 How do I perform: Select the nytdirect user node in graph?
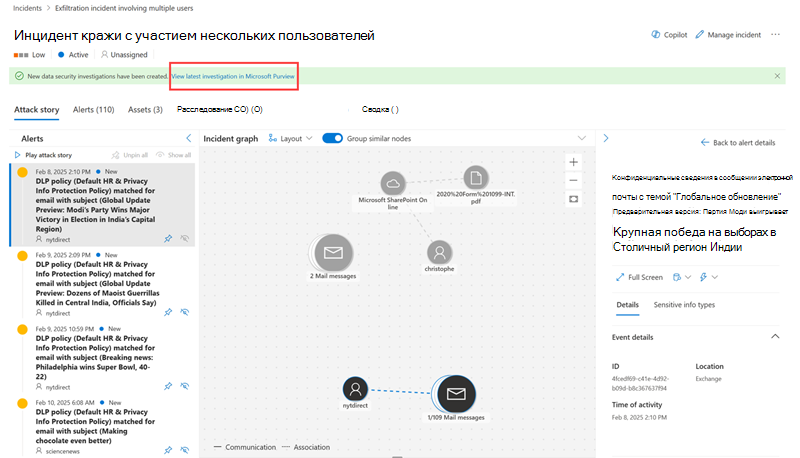tap(356, 389)
